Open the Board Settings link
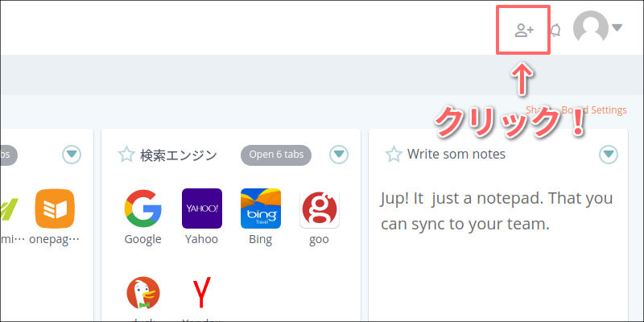 pos(594,110)
